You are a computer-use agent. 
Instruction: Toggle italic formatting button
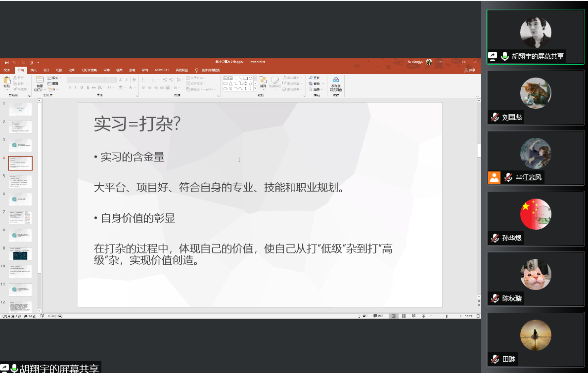click(x=76, y=87)
